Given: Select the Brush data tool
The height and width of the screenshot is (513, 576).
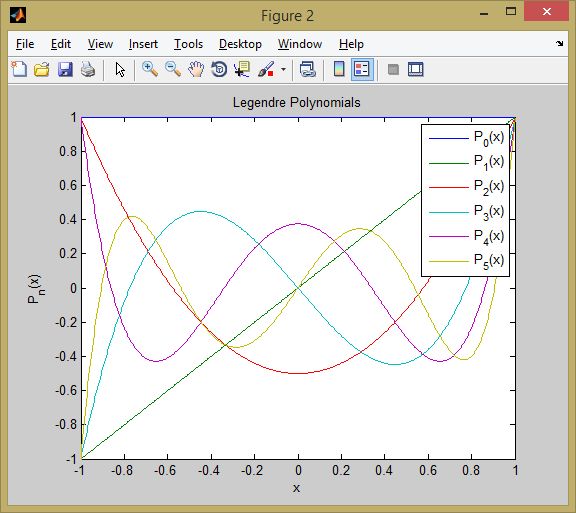Looking at the screenshot, I should pyautogui.click(x=266, y=69).
